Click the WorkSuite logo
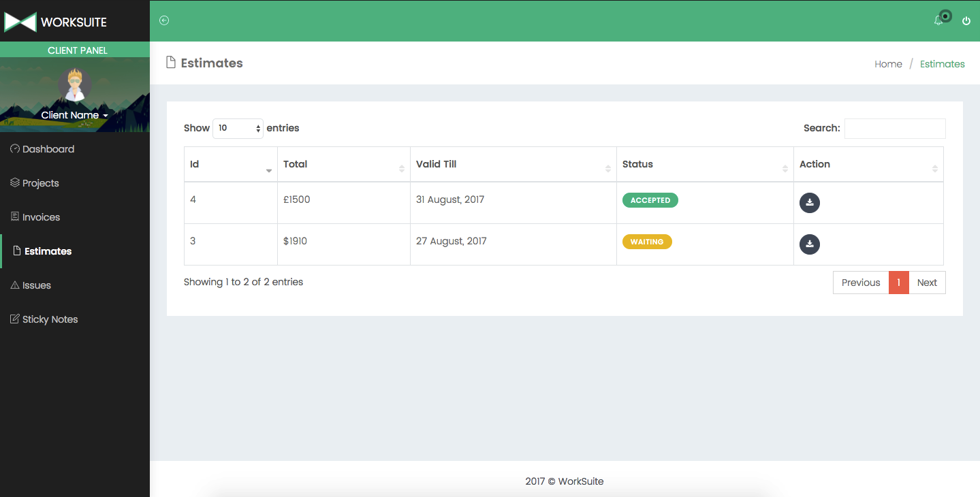The image size is (980, 497). [56, 22]
